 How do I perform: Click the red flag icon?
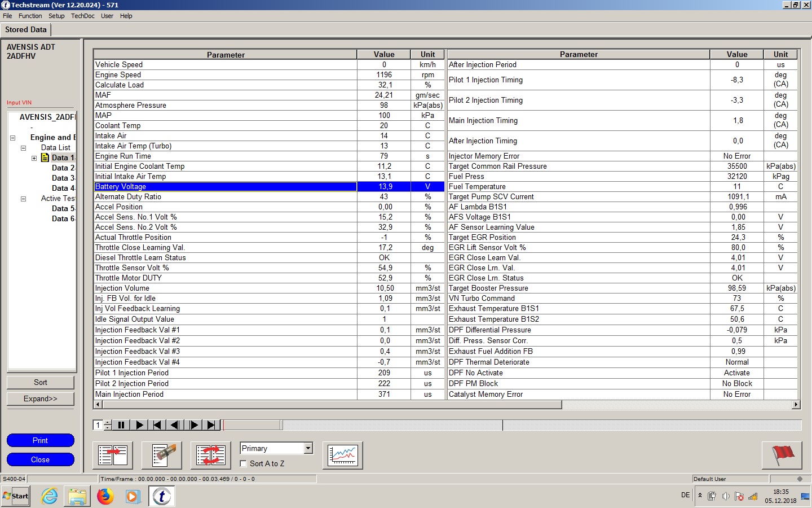[782, 455]
